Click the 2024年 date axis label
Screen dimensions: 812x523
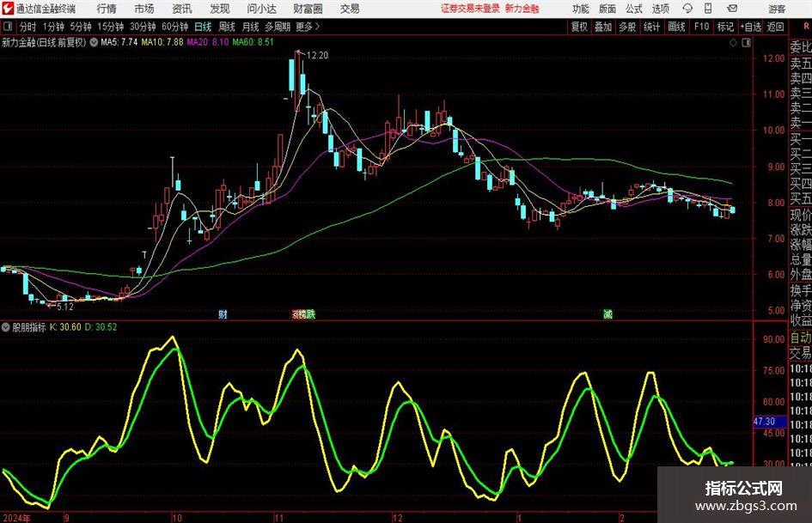click(x=16, y=518)
